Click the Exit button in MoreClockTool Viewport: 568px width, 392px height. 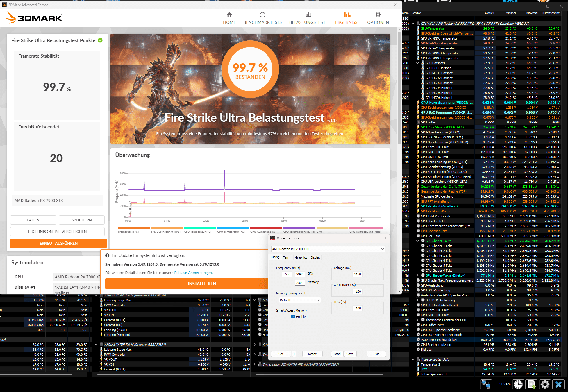(x=376, y=354)
